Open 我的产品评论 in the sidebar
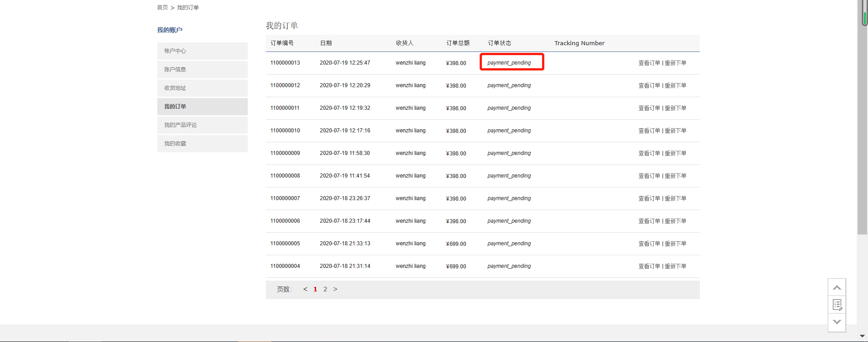 [x=203, y=125]
